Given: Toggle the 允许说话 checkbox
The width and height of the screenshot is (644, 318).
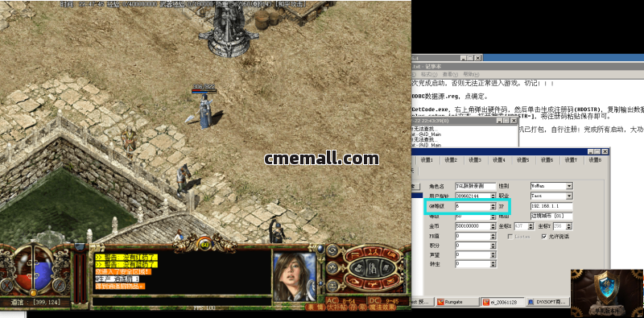Looking at the screenshot, I should point(544,237).
